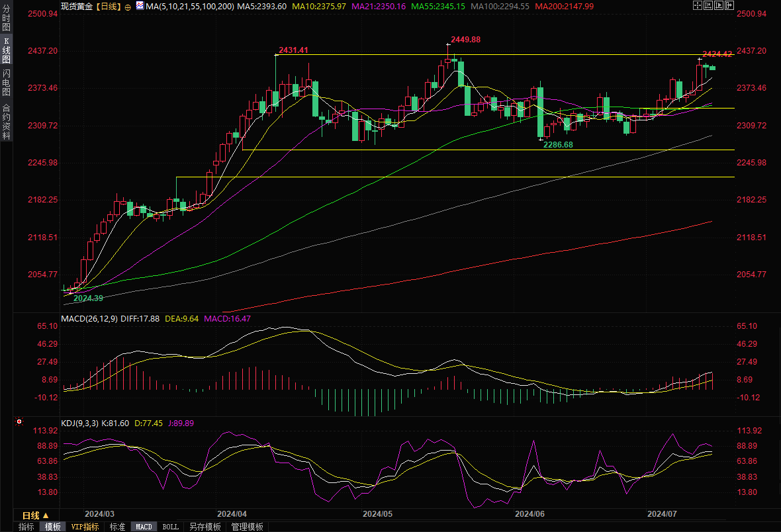
Task: Open the 闪电图 sidebar tab
Action: pos(6,82)
